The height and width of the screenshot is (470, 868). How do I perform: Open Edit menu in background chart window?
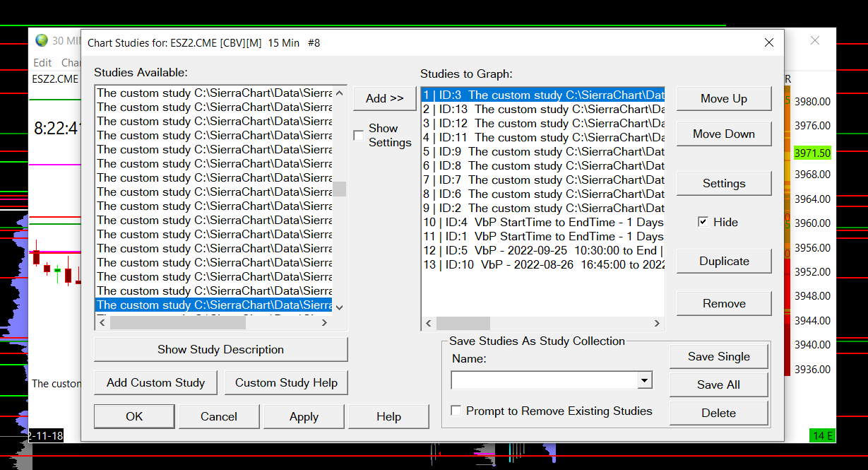pos(42,63)
